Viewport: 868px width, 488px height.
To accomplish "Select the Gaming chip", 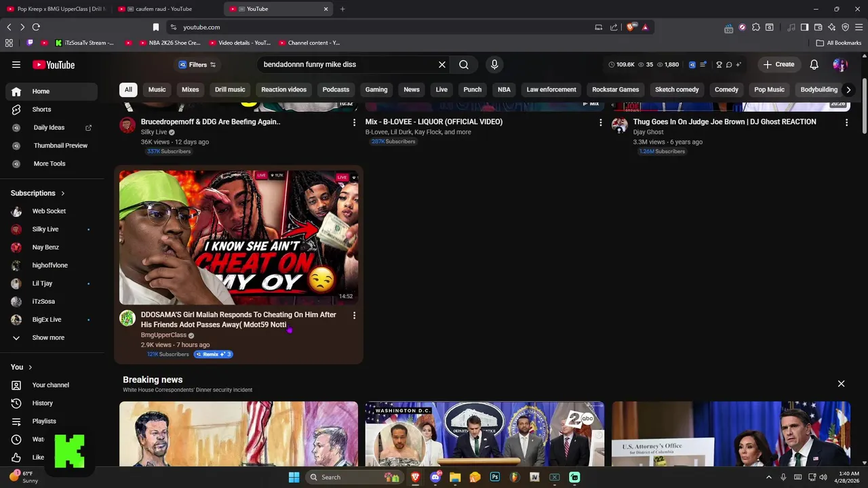I will pyautogui.click(x=376, y=89).
